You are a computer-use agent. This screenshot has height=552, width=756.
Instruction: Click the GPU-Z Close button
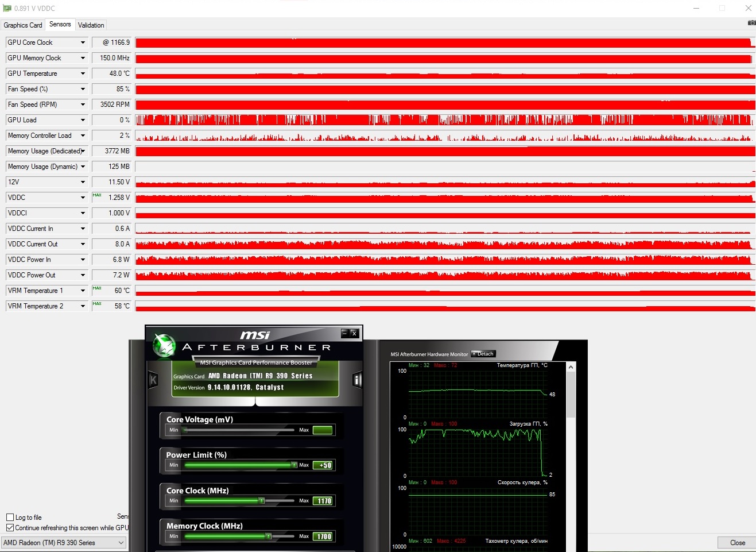point(737,543)
